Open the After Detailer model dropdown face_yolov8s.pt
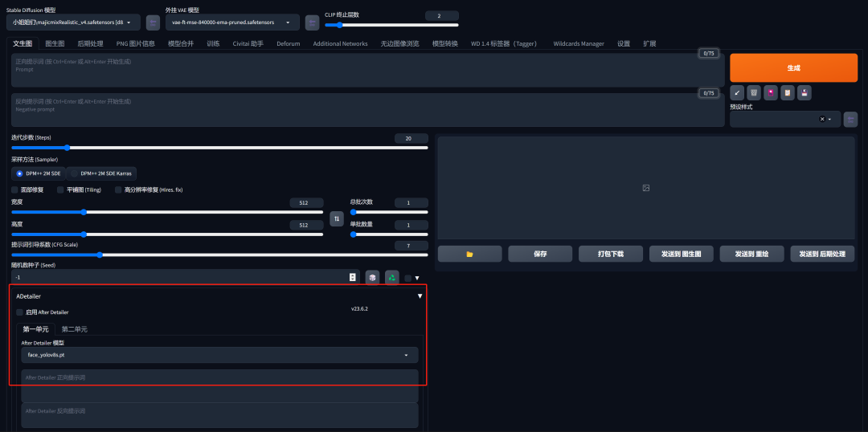 pos(219,355)
